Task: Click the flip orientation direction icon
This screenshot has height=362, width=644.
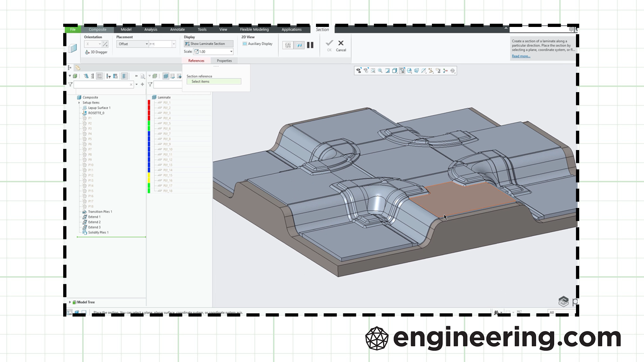Action: click(x=105, y=44)
